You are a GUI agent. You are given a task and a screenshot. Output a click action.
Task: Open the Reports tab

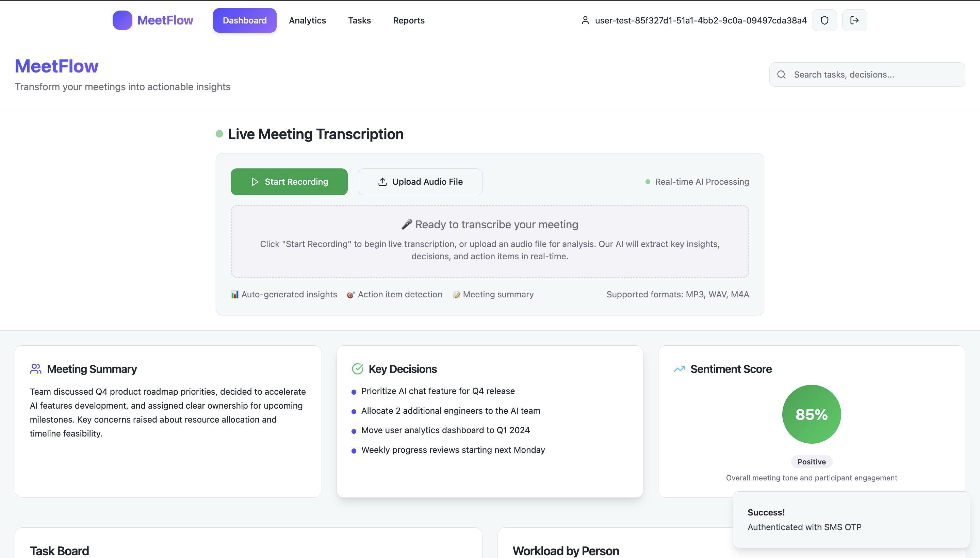point(409,20)
